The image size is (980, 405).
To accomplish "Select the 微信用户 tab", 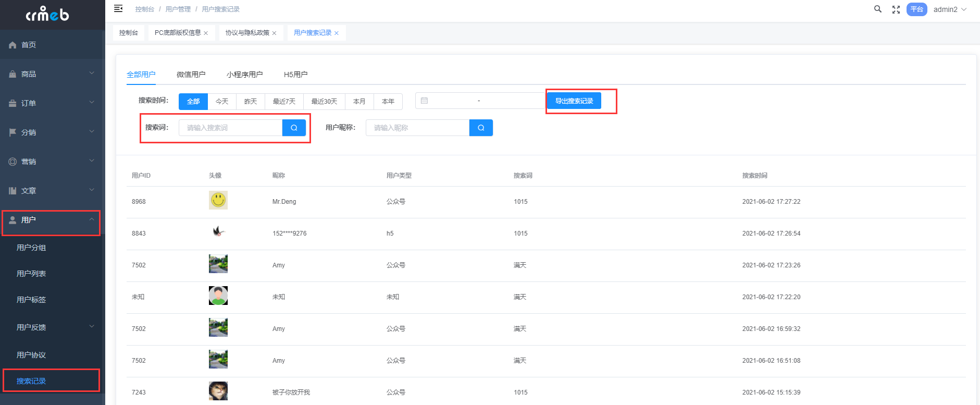I will [x=191, y=75].
